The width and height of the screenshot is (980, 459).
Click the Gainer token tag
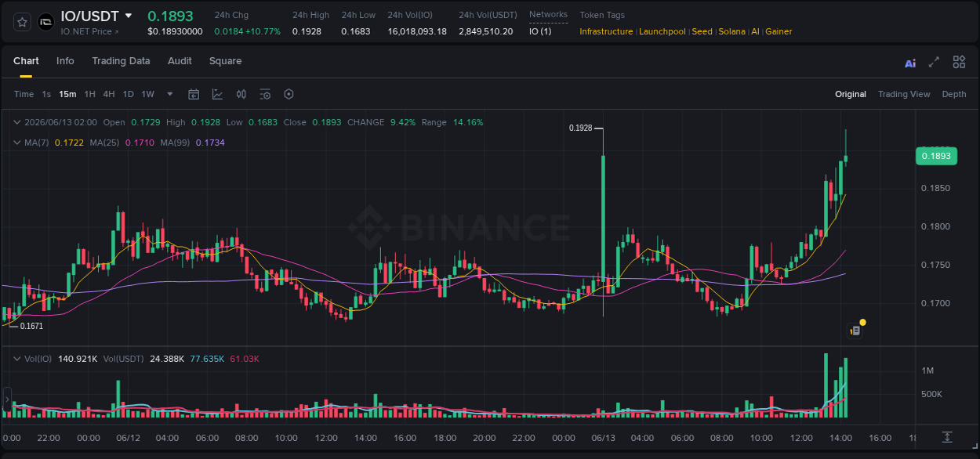779,31
